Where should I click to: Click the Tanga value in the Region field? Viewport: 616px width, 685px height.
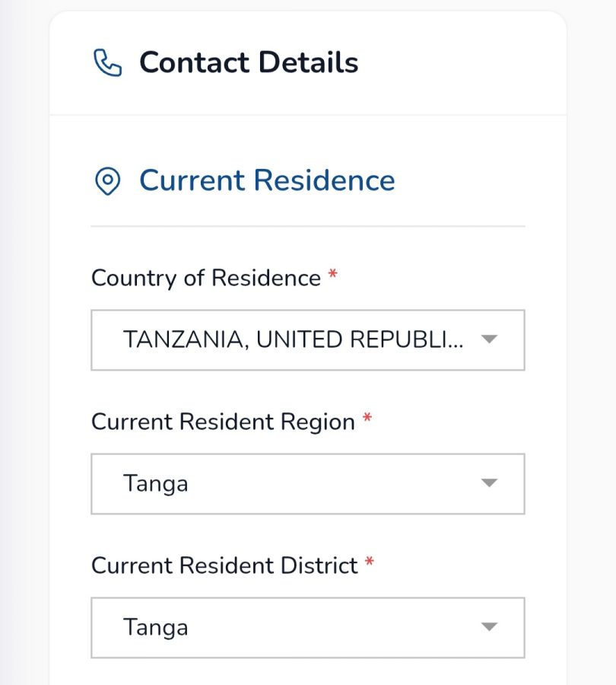[x=155, y=484]
